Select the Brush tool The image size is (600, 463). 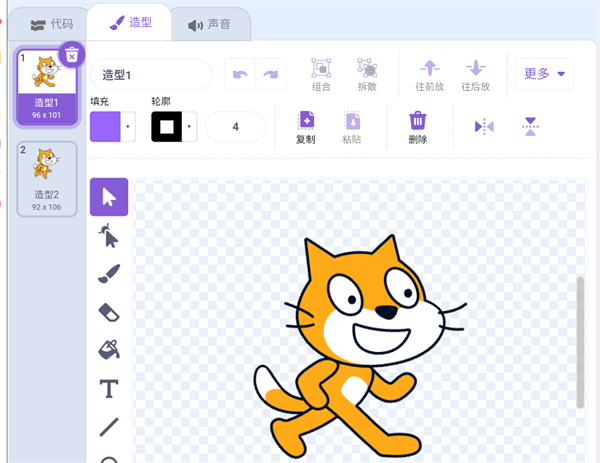tap(109, 274)
